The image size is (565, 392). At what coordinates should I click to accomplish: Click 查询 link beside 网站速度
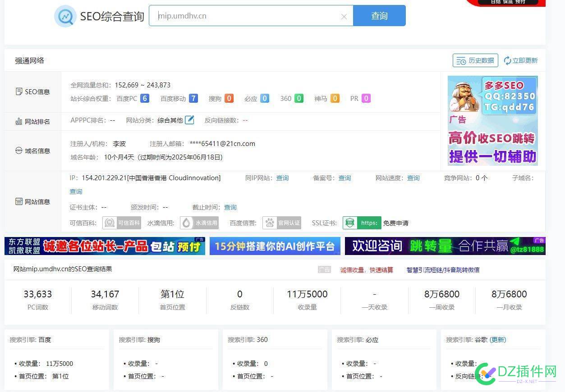413,178
